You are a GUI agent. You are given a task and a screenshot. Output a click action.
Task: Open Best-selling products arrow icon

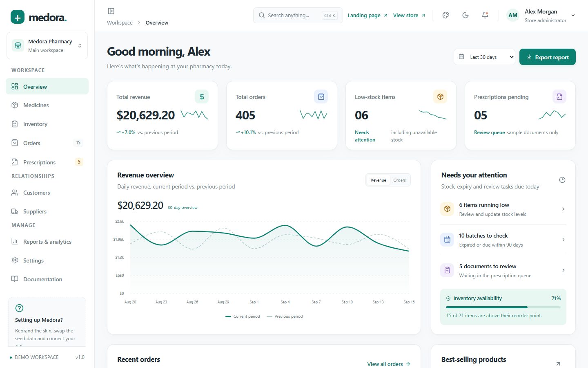click(558, 364)
